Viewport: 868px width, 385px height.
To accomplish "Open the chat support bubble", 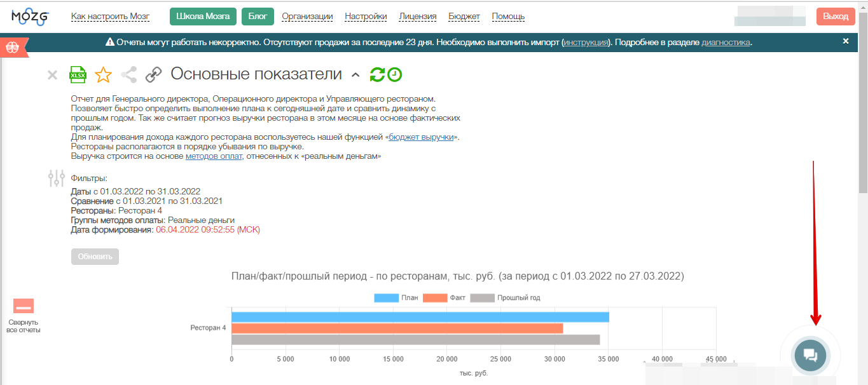I will coord(809,355).
